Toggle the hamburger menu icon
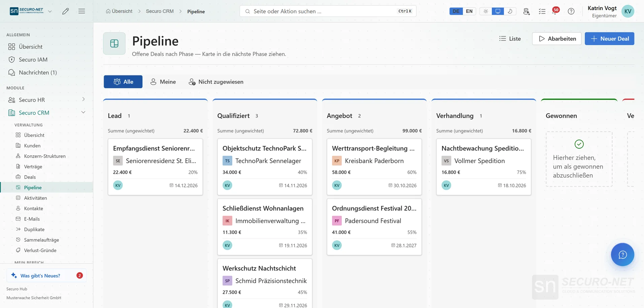The width and height of the screenshot is (644, 308). pos(82,11)
